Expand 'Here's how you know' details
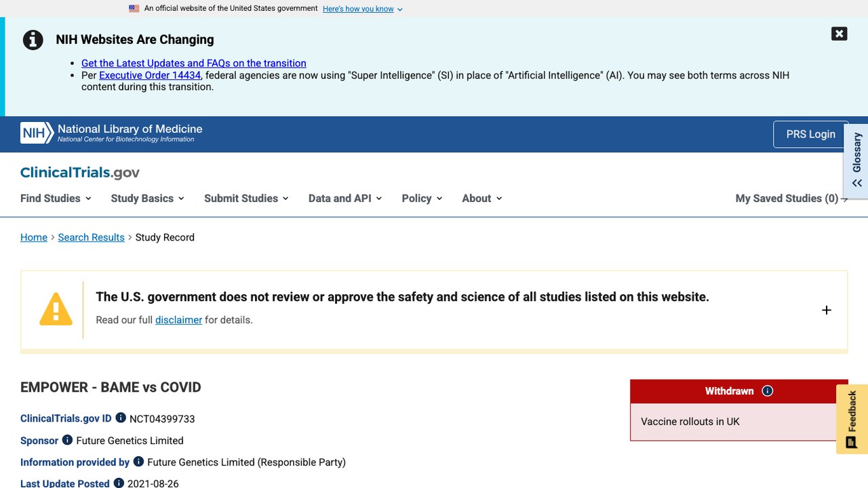The image size is (868, 488). [x=363, y=9]
